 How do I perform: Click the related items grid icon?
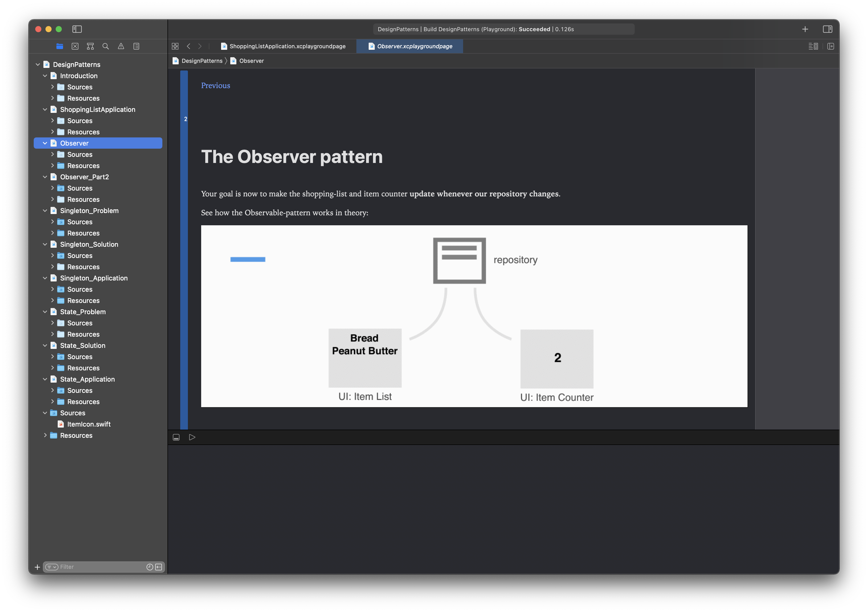click(x=175, y=46)
